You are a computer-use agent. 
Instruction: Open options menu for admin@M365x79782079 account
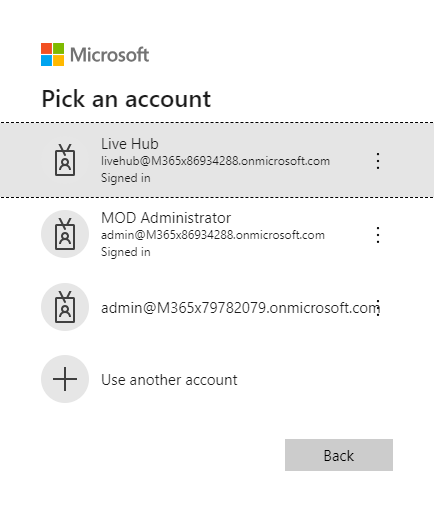coord(378,308)
